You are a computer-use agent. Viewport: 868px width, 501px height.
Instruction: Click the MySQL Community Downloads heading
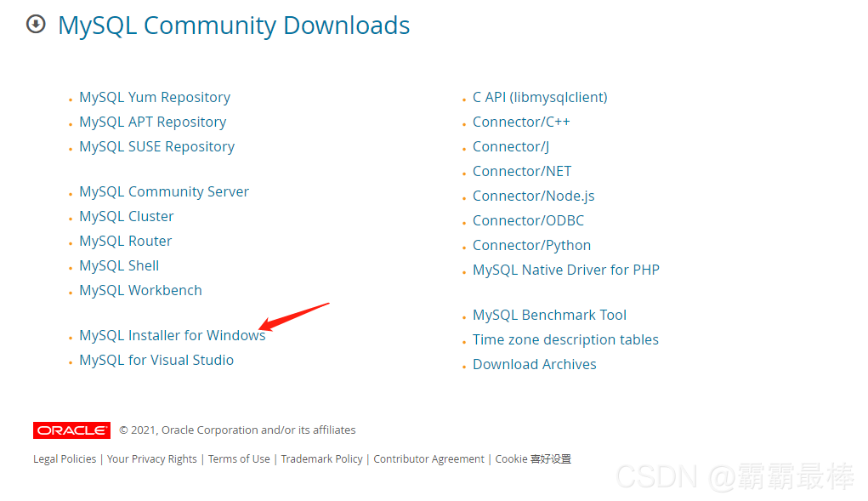pyautogui.click(x=234, y=26)
